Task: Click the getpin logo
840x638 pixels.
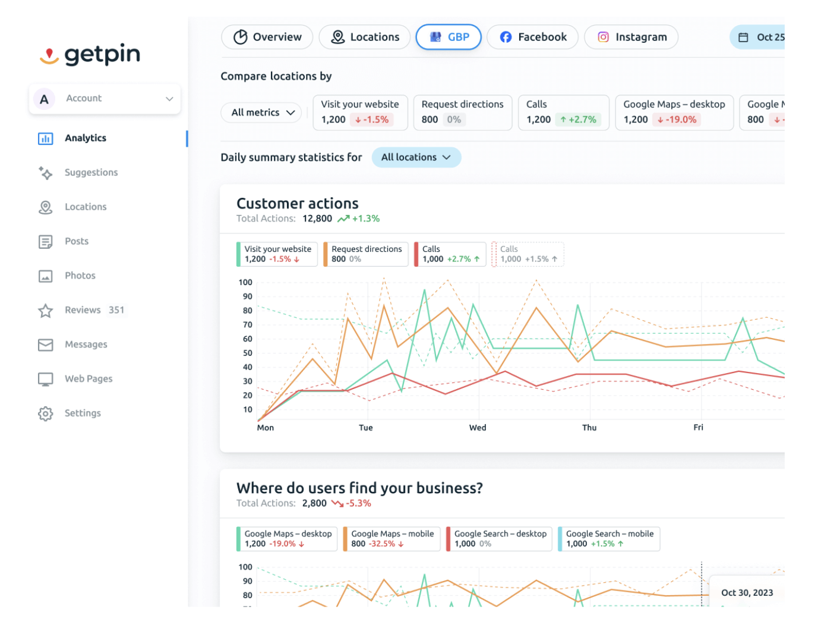Action: tap(90, 55)
